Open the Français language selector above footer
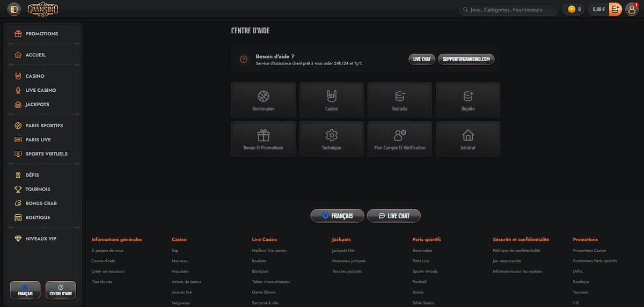This screenshot has width=644, height=307. point(337,216)
